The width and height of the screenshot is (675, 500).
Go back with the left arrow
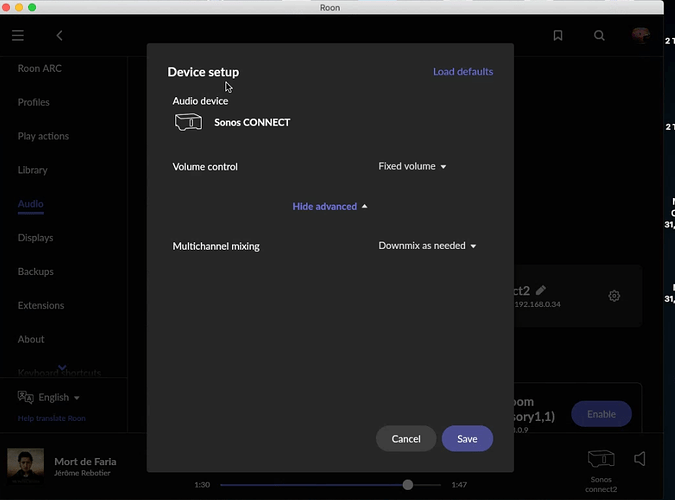(x=59, y=35)
